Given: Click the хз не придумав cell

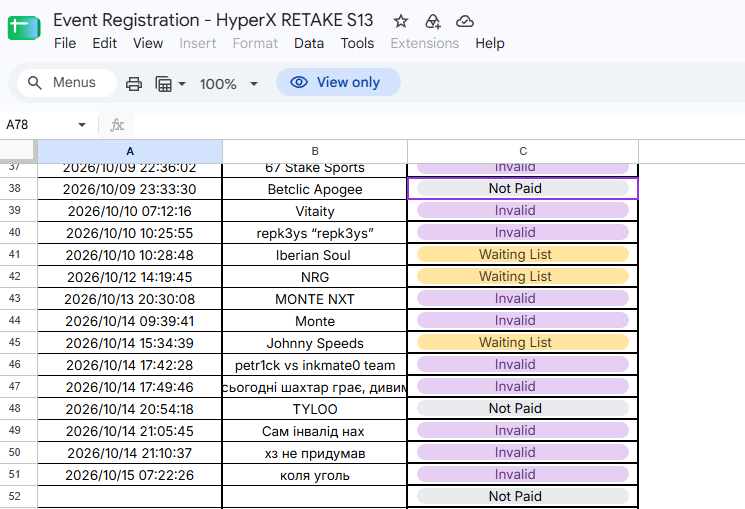Looking at the screenshot, I should (315, 453).
